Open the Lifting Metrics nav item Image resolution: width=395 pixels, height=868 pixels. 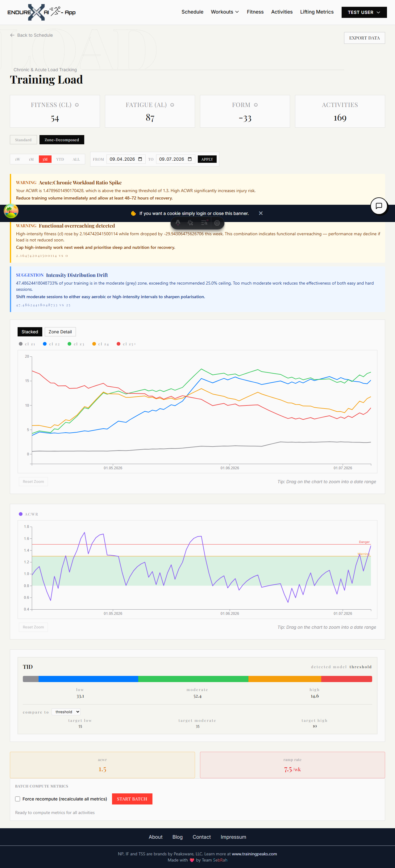(x=317, y=12)
